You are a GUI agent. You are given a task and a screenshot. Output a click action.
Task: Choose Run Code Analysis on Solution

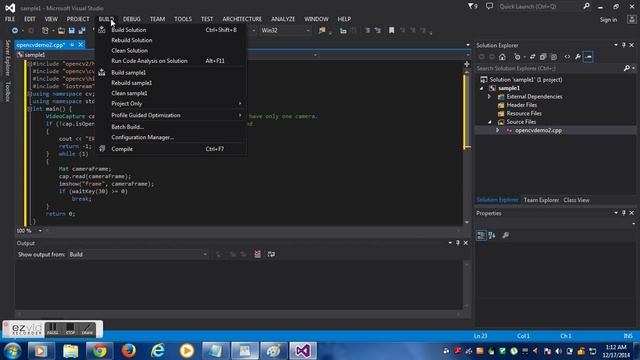(x=171, y=61)
